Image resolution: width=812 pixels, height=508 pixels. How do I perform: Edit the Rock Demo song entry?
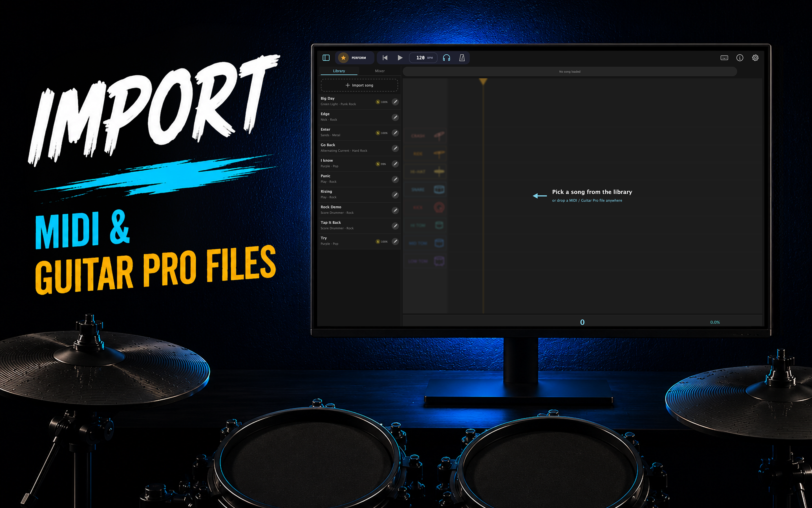395,210
